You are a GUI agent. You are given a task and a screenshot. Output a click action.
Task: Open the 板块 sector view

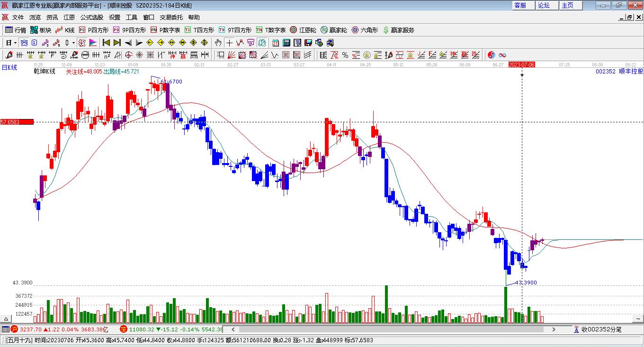(x=41, y=30)
